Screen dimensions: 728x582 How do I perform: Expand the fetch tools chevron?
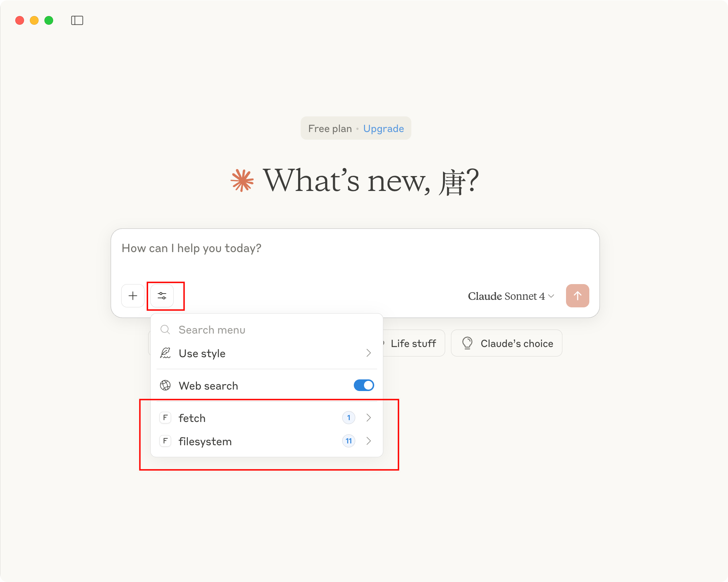[368, 418]
